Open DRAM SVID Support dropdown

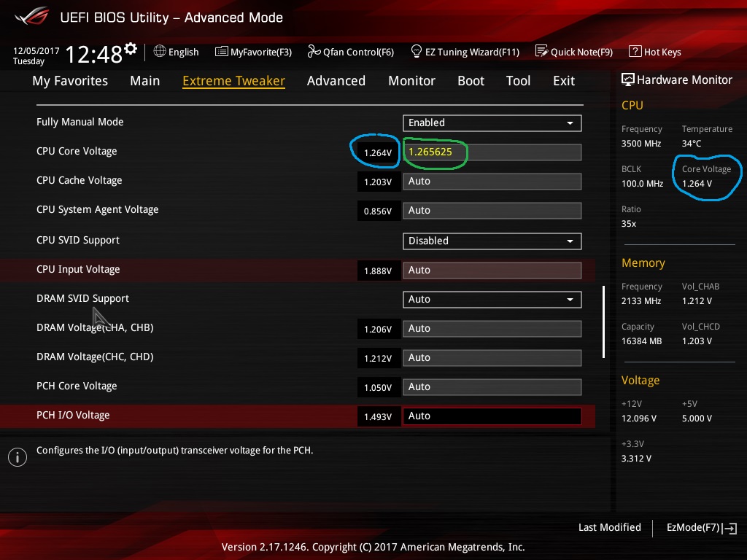[x=492, y=300]
